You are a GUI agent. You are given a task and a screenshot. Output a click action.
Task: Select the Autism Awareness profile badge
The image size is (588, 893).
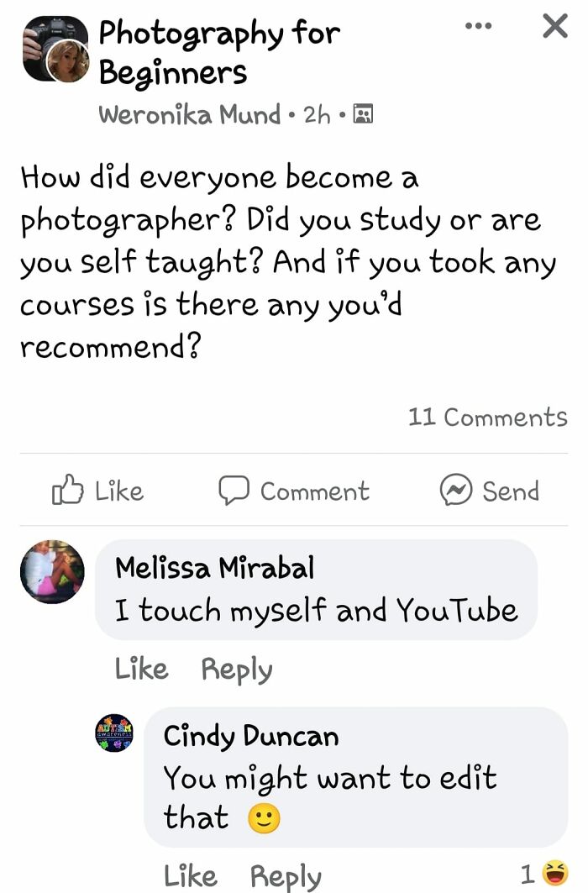click(x=113, y=733)
